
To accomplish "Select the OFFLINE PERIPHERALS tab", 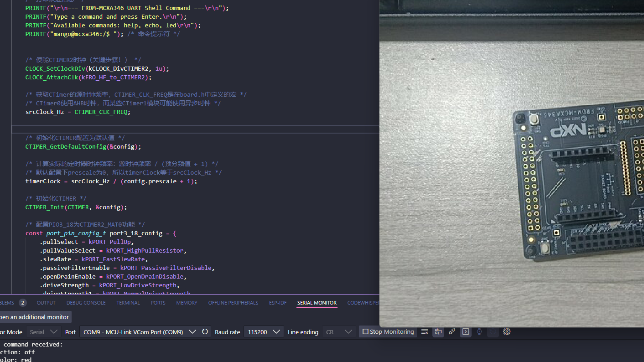I will click(x=233, y=303).
